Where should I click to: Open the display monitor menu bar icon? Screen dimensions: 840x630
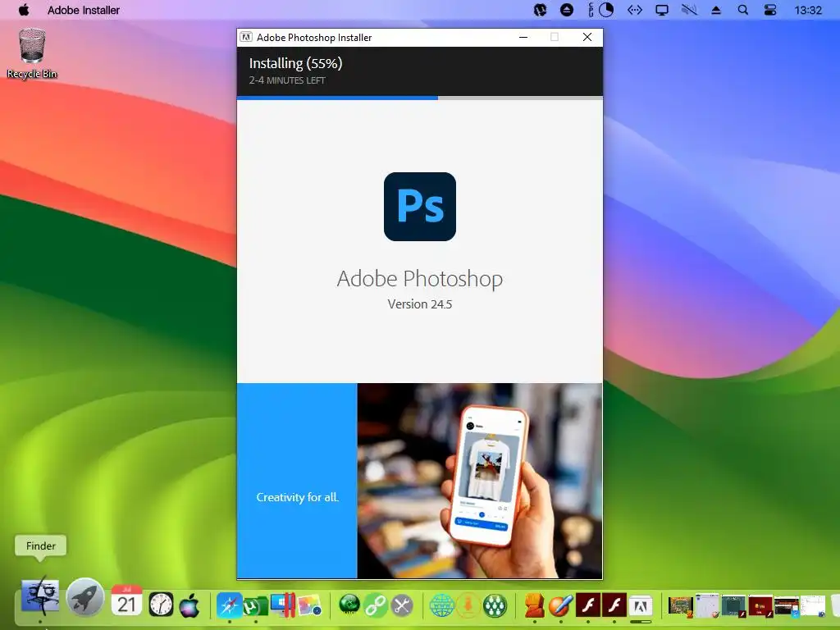click(662, 10)
